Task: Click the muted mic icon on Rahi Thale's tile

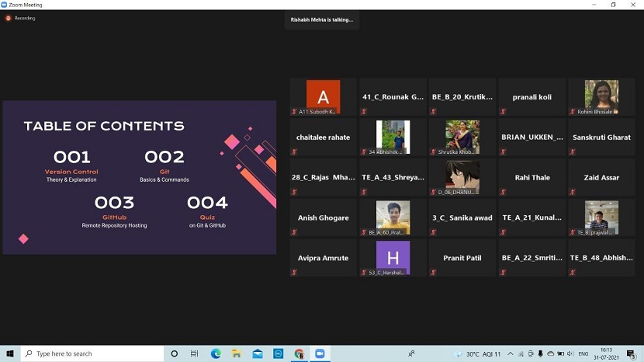Action: click(x=503, y=192)
